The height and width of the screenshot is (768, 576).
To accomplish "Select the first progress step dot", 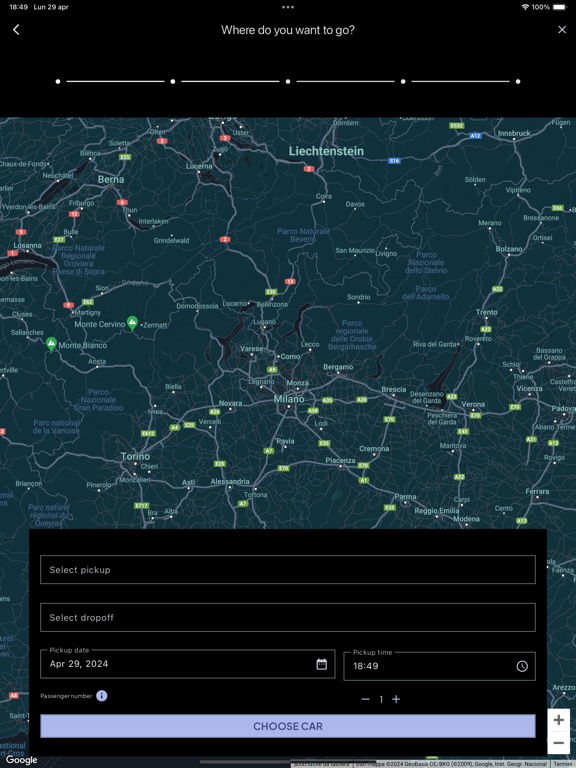I will pyautogui.click(x=58, y=81).
